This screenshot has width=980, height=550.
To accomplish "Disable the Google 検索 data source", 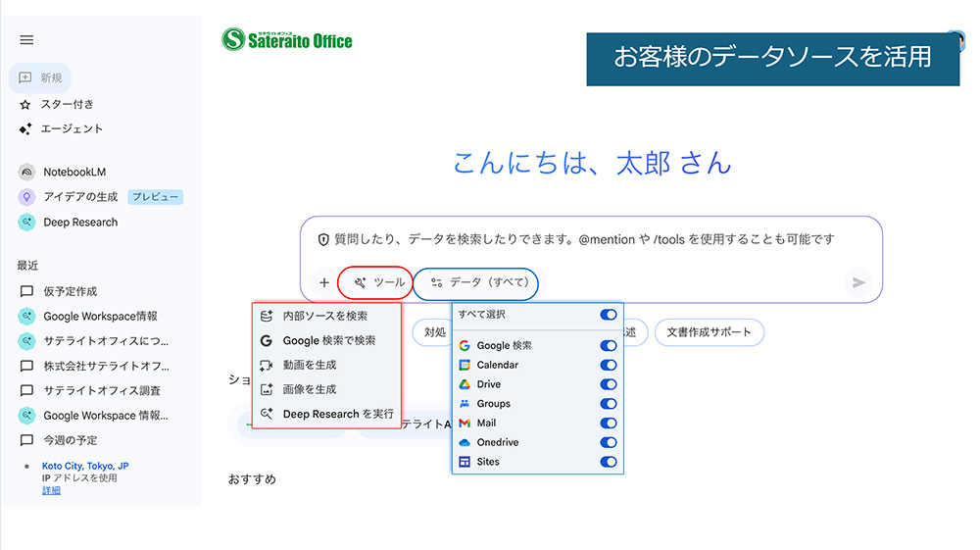I will [x=608, y=346].
